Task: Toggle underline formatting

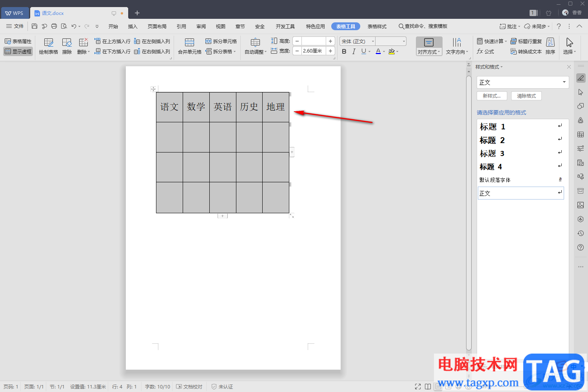Action: pos(364,51)
